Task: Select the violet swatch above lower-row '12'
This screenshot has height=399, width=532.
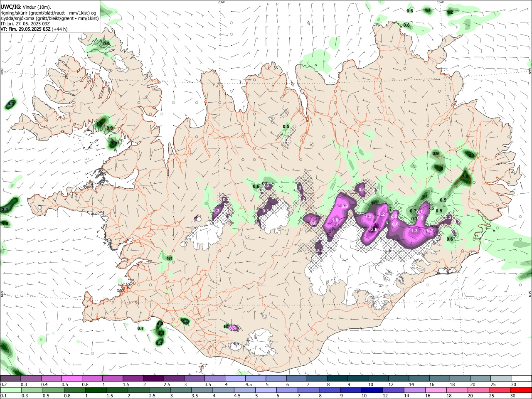Action: tap(393, 390)
